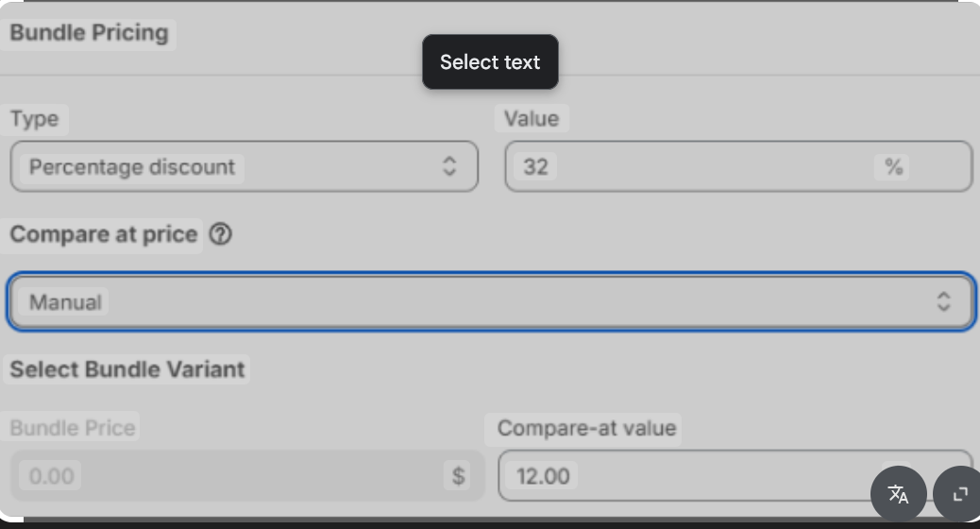Click the percent symbol in Value field
This screenshot has height=529, width=980.
coord(893,166)
